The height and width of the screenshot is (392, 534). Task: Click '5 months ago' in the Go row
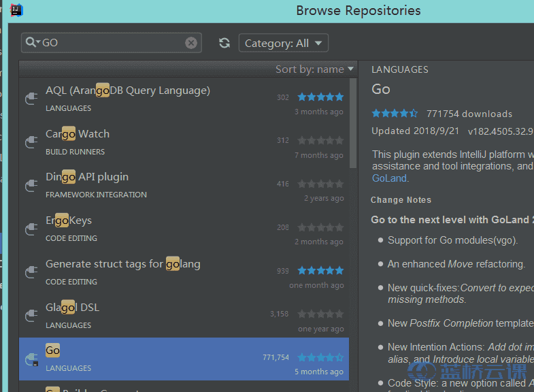point(319,372)
